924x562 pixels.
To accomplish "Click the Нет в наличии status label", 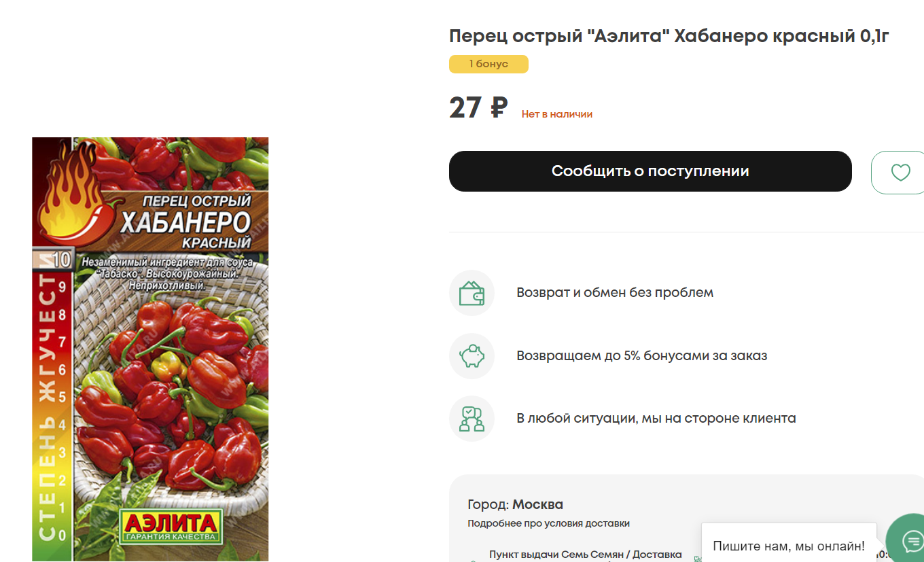I will (x=557, y=114).
